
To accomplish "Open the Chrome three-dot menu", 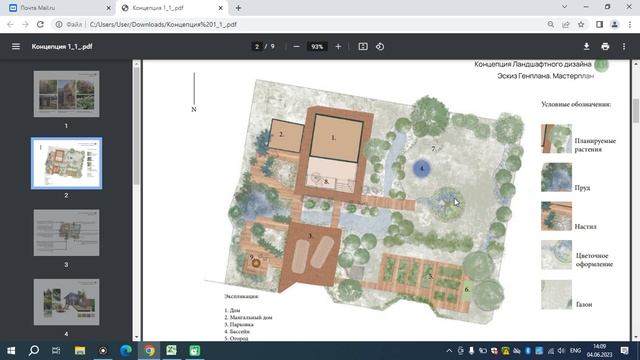I will [630, 24].
